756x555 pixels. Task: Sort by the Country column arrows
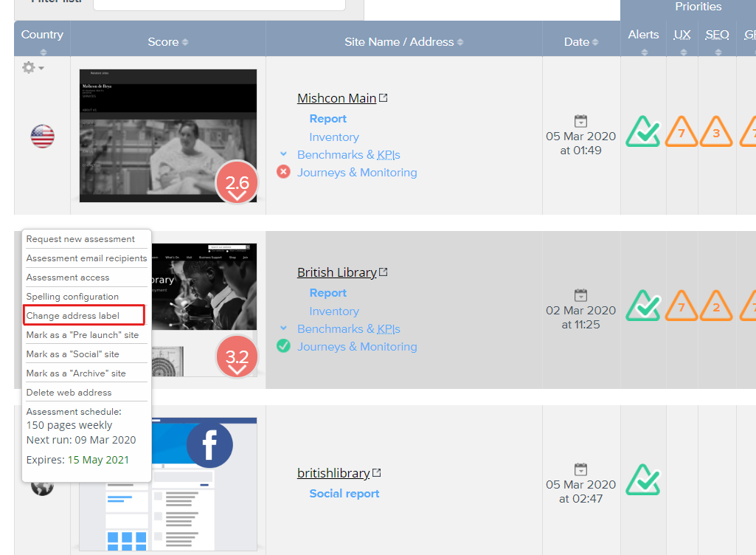tap(44, 52)
